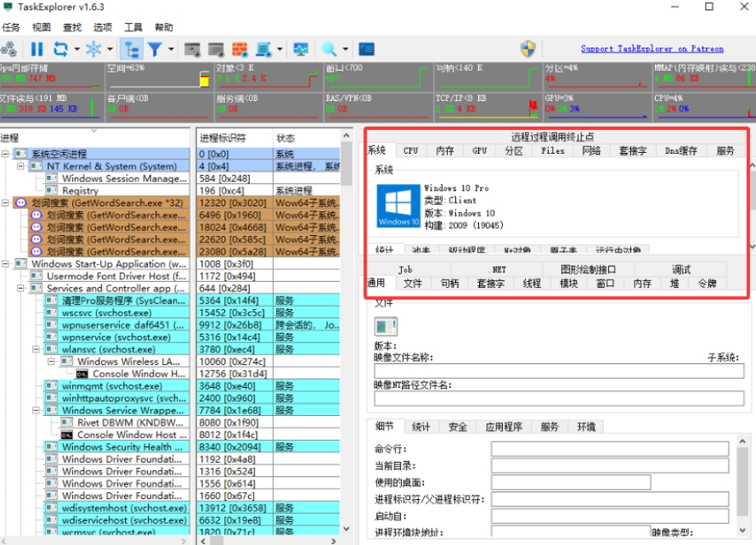Click the blue refresh cycle icon
The height and width of the screenshot is (545, 756).
(x=61, y=49)
